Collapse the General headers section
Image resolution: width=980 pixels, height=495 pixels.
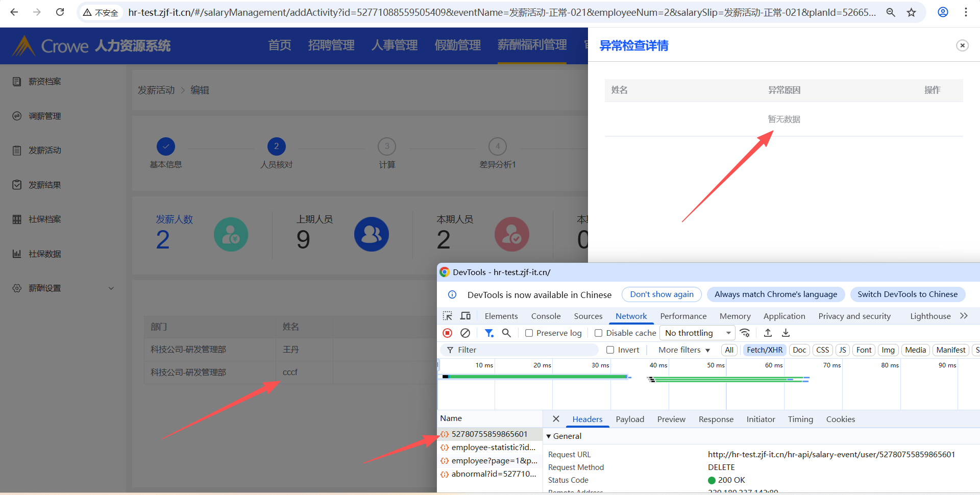point(564,436)
